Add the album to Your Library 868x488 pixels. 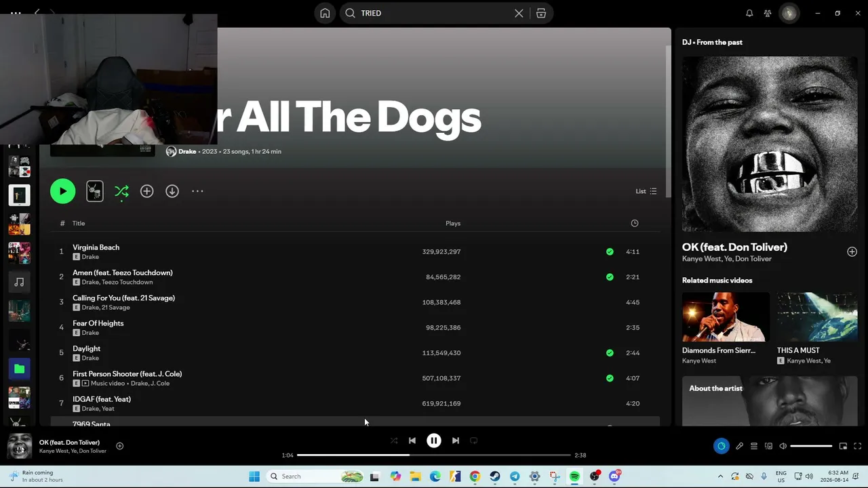146,191
